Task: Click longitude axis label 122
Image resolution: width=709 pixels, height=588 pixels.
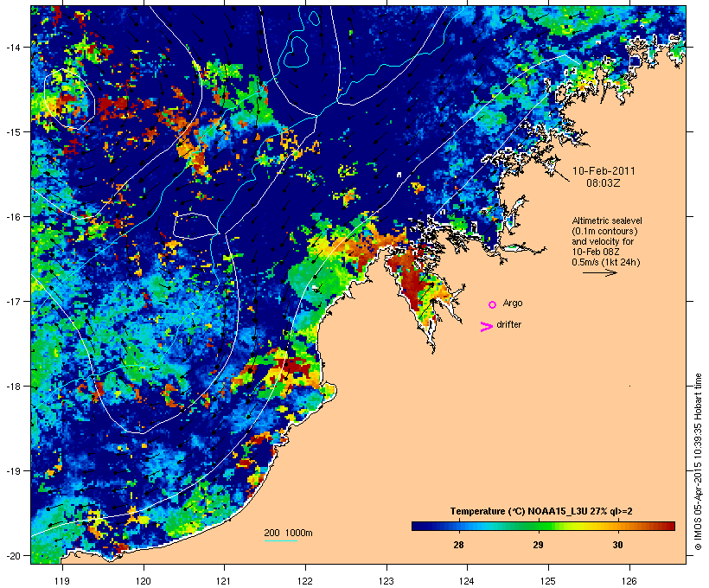Action: (x=305, y=581)
